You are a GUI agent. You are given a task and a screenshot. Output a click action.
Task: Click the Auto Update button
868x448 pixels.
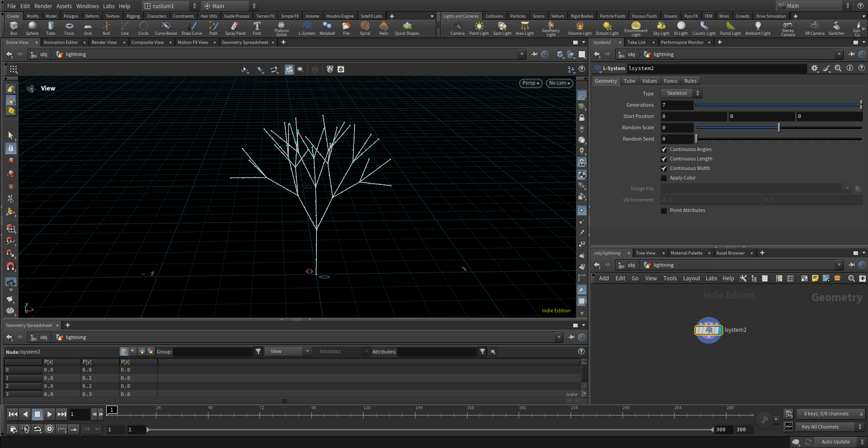835,442
